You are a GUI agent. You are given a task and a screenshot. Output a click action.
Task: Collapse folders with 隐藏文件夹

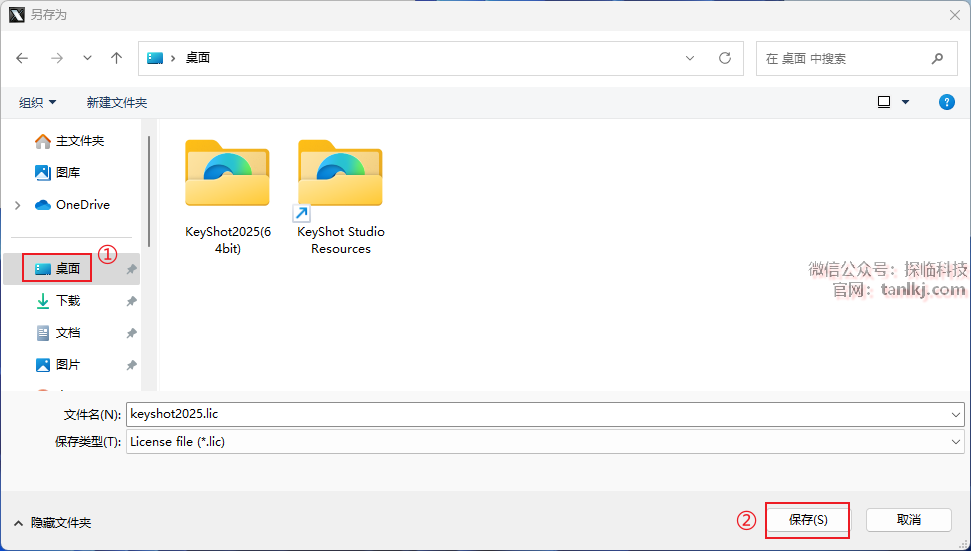pos(52,523)
